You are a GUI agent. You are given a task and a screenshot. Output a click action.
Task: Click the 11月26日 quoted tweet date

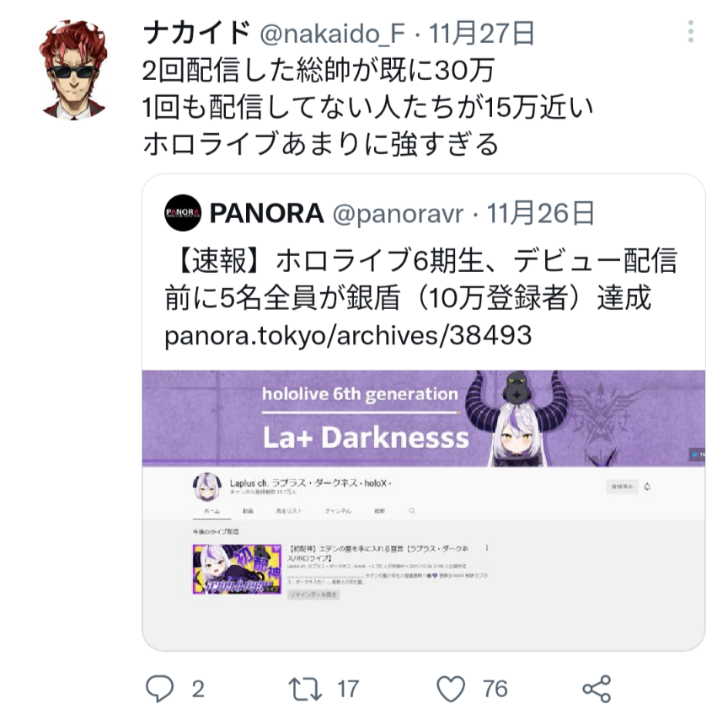tap(540, 213)
